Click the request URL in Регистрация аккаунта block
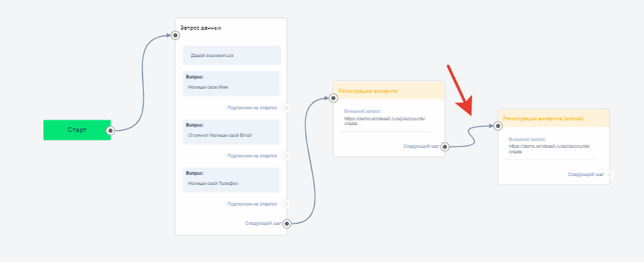Viewport: 644px width, 262px height. (x=385, y=121)
